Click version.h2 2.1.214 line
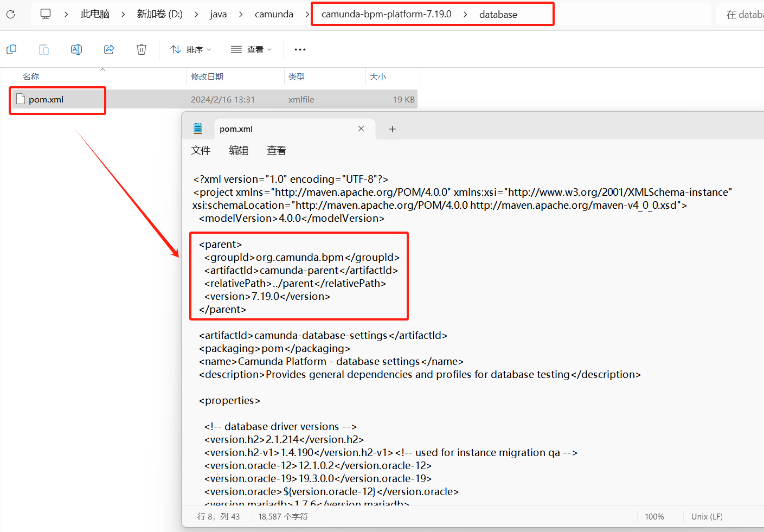This screenshot has height=532, width=764. (x=284, y=439)
